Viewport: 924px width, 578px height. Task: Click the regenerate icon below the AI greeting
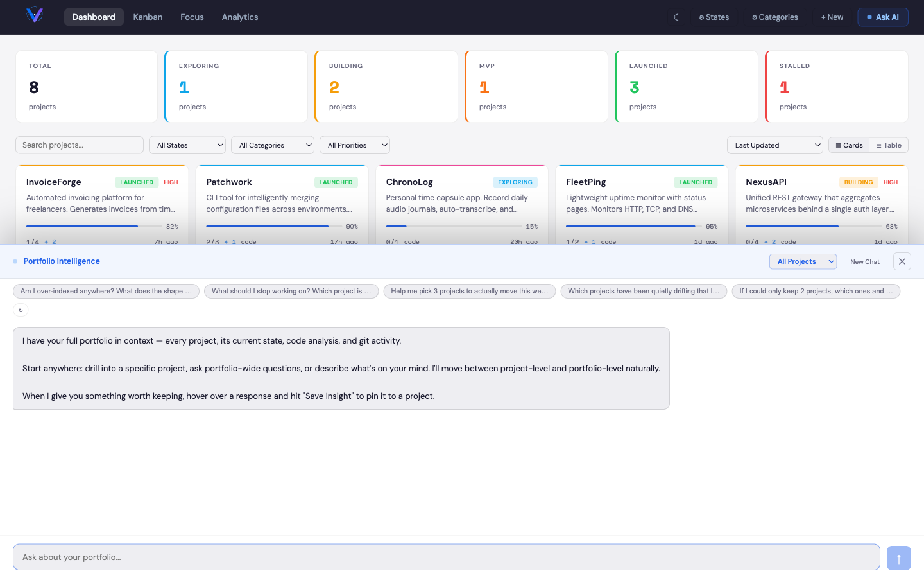point(20,310)
